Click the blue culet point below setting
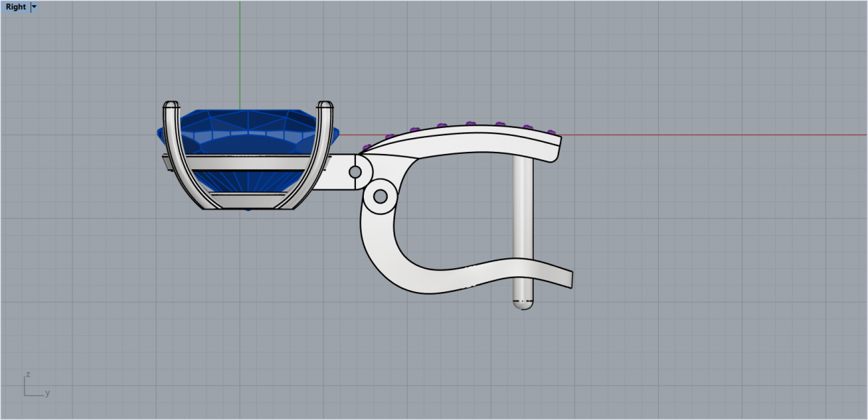 pyautogui.click(x=248, y=210)
